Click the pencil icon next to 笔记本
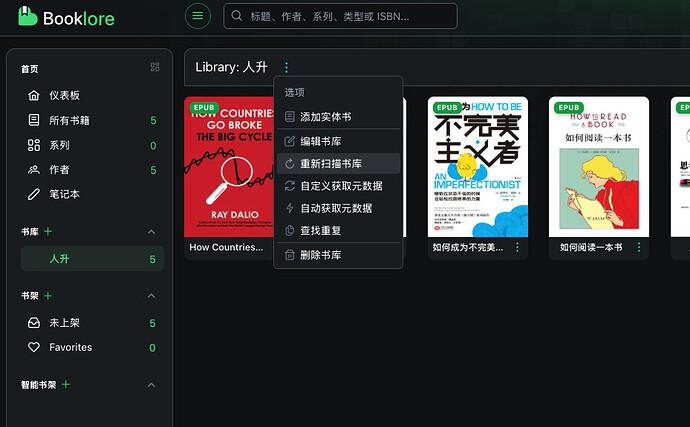The width and height of the screenshot is (690, 427). 34,194
